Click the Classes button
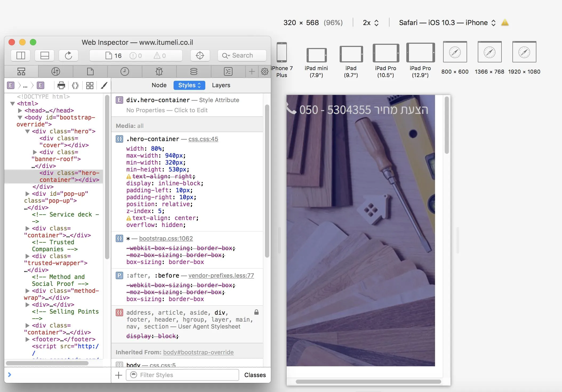Image resolution: width=562 pixels, height=392 pixels. coord(255,375)
